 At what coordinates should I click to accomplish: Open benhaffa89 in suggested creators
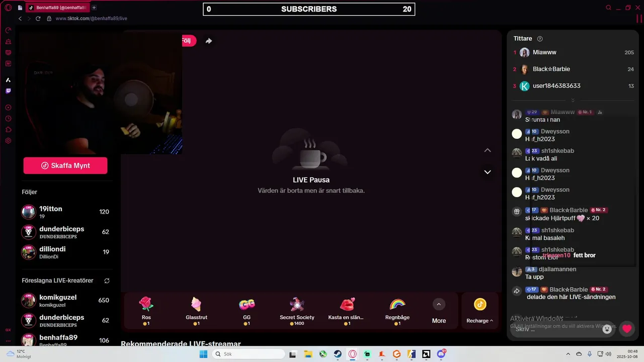pos(65,340)
